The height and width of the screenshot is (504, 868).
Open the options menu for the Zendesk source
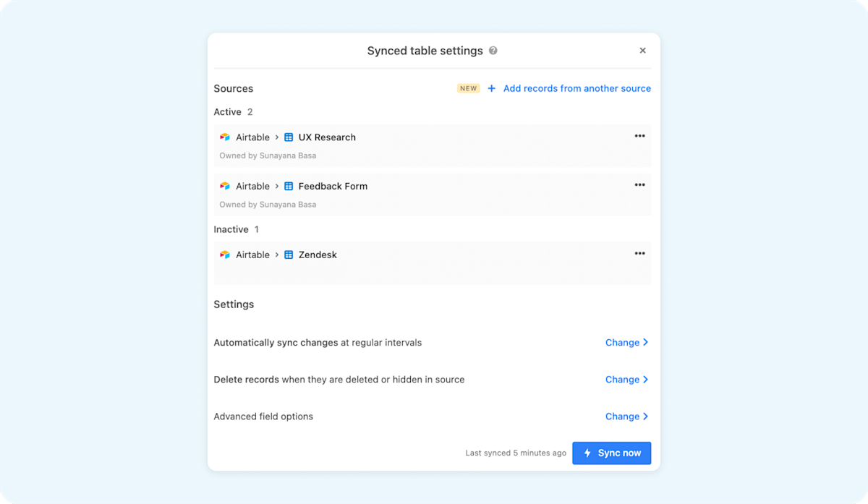coord(639,253)
